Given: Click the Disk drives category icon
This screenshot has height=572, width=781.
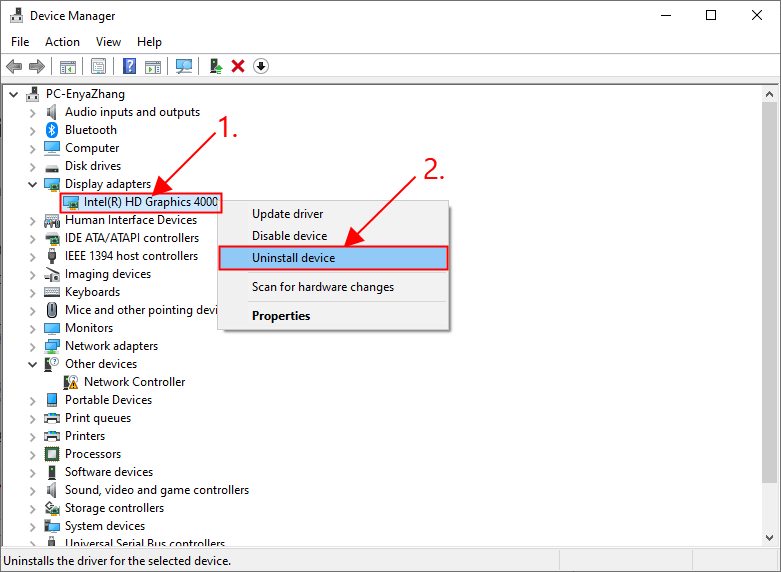Looking at the screenshot, I should (52, 167).
